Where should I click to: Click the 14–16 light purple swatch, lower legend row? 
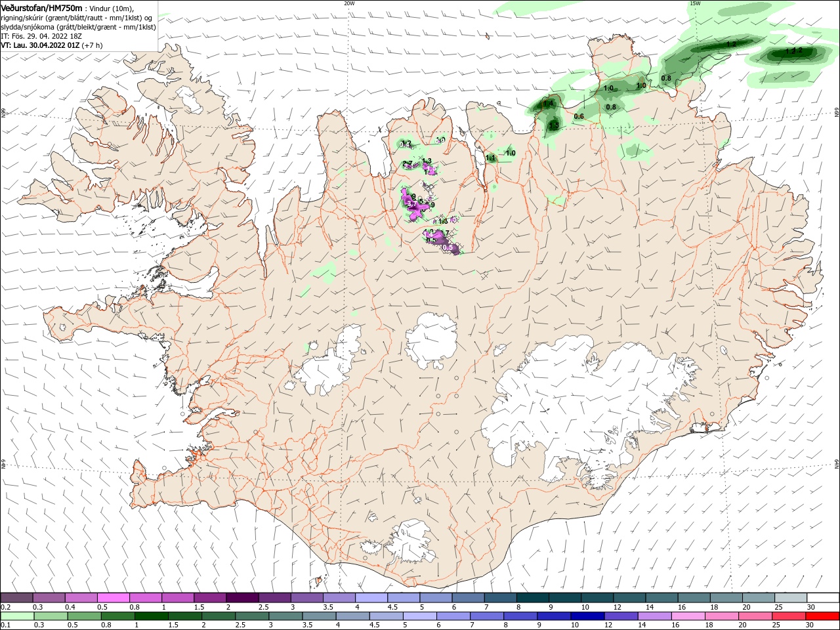click(x=654, y=616)
